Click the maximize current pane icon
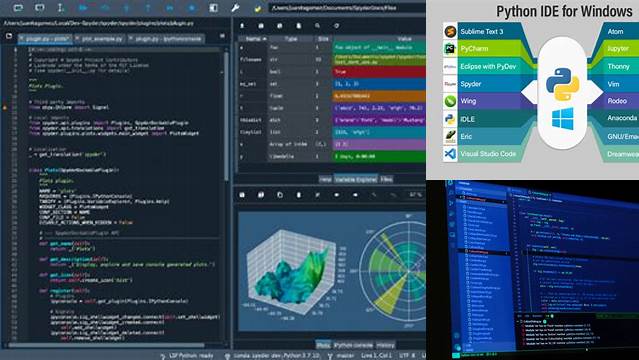639x360 pixels. [x=213, y=8]
